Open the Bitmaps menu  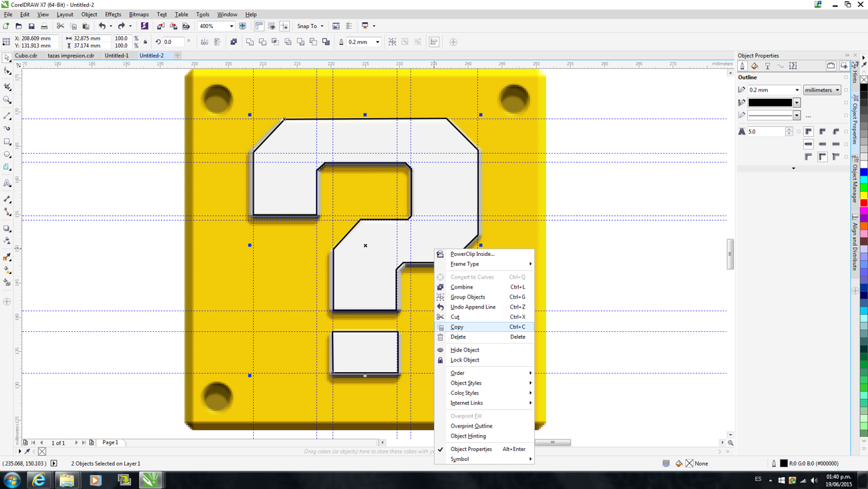[x=139, y=14]
